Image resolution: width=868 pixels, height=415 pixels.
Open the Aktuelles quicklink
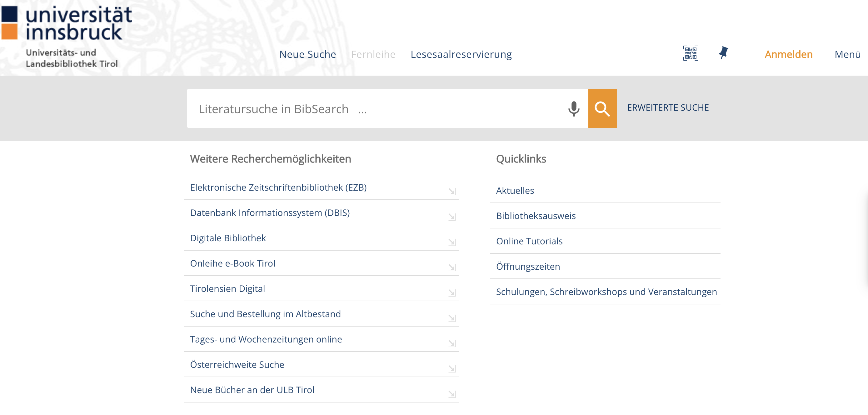coord(515,191)
